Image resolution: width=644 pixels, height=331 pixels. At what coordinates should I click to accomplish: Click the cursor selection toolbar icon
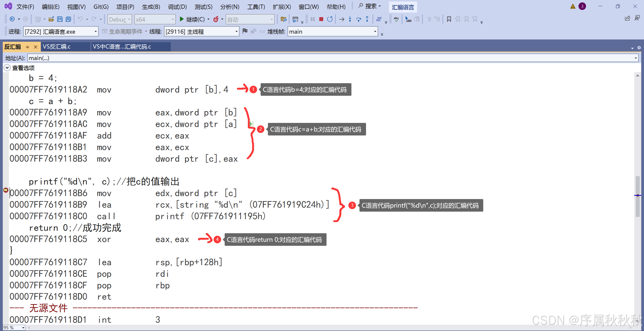(x=408, y=19)
